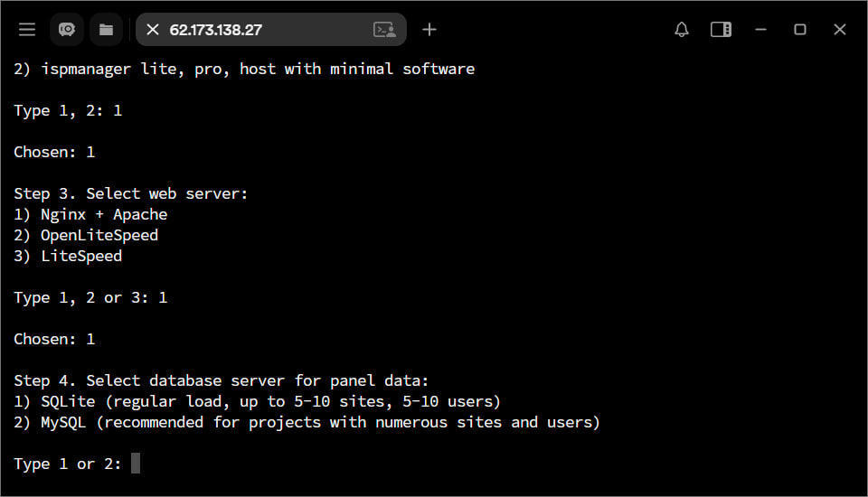Open the SFTP folder icon

click(106, 30)
